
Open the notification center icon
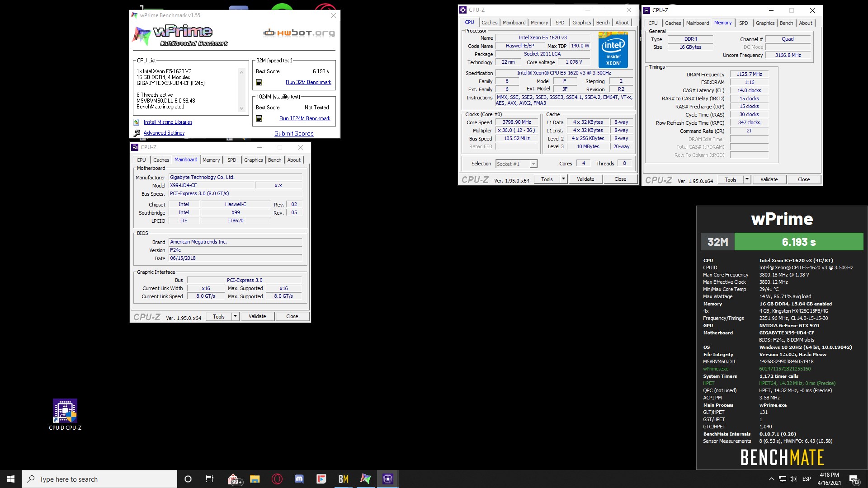854,479
